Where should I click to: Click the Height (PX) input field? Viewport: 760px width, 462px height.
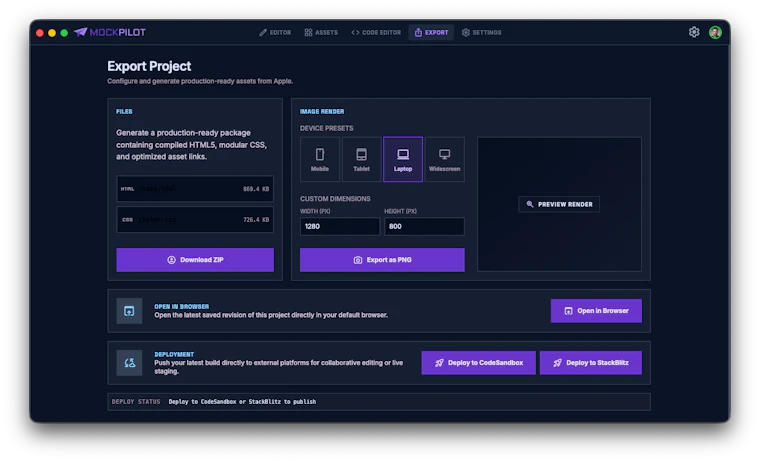click(x=424, y=226)
